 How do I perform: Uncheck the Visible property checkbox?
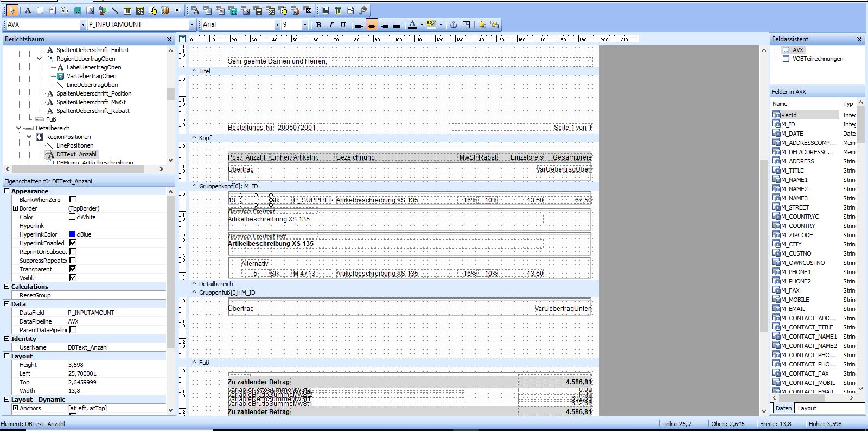(x=73, y=278)
